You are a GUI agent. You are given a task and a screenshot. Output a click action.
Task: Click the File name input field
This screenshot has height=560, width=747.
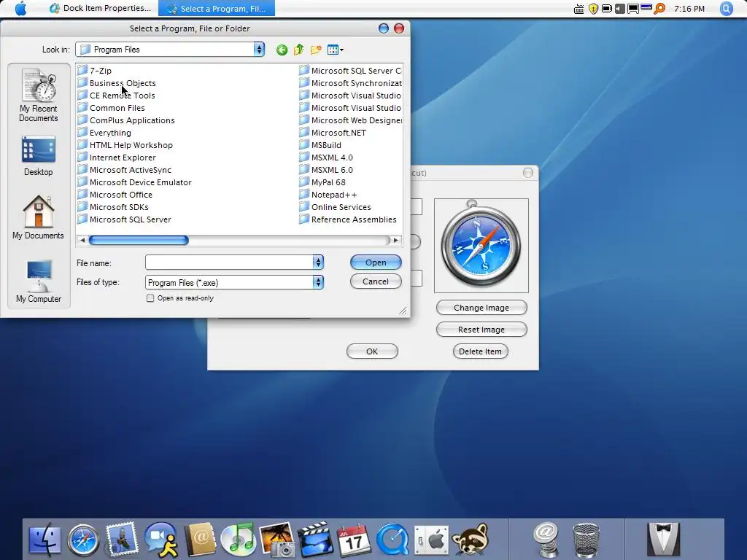pyautogui.click(x=229, y=262)
